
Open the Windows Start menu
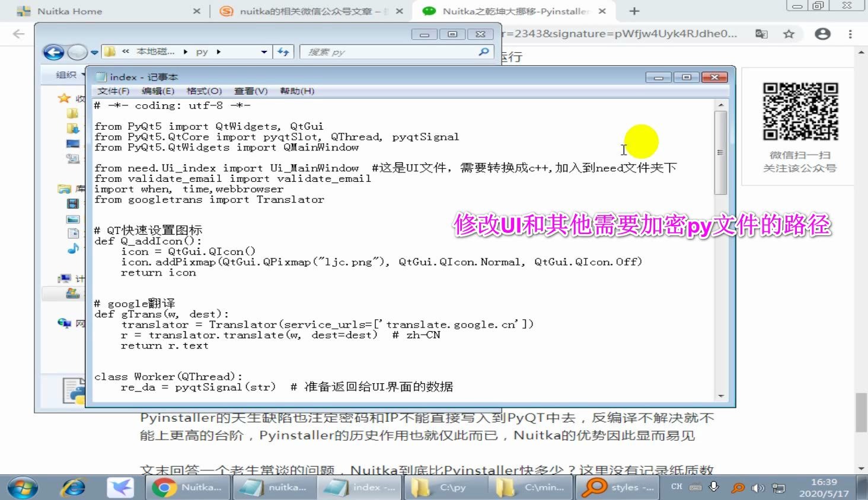click(x=23, y=488)
